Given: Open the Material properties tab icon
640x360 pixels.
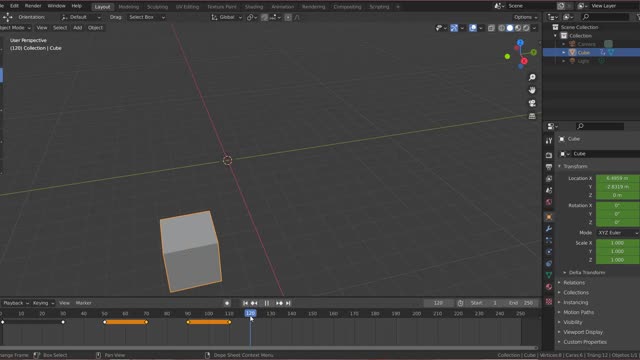Looking at the screenshot, I should (549, 287).
